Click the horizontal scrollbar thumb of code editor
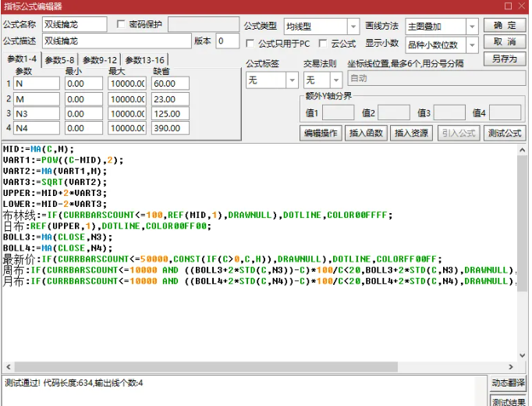This screenshot has height=406, width=532. click(206, 367)
